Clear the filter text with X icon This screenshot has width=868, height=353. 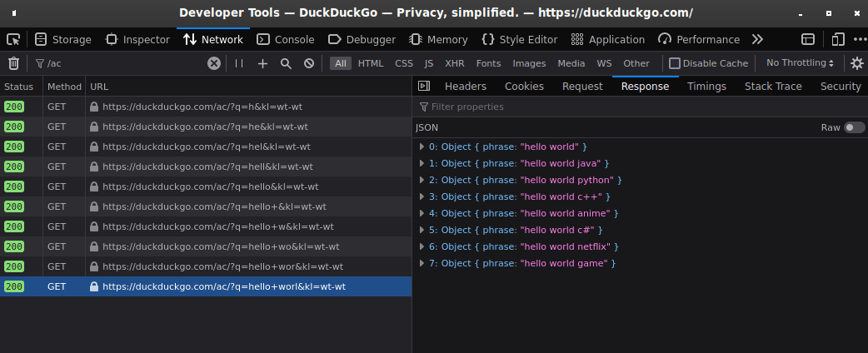click(214, 63)
